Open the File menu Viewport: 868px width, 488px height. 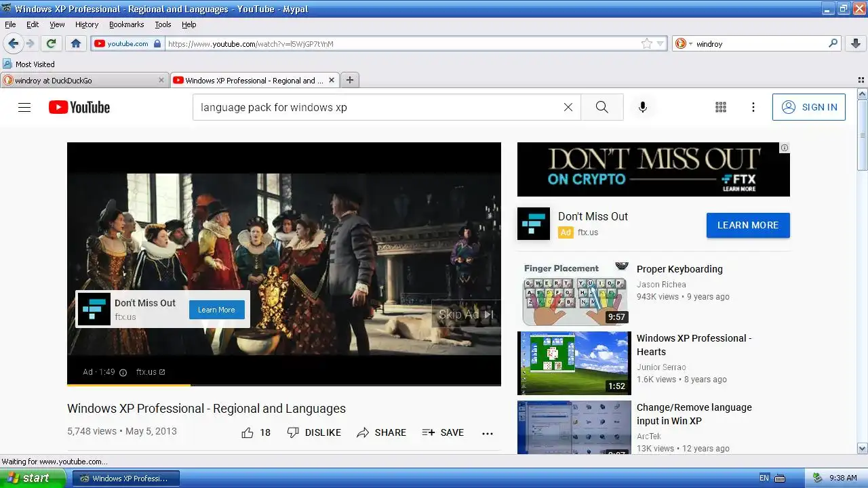tap(10, 24)
